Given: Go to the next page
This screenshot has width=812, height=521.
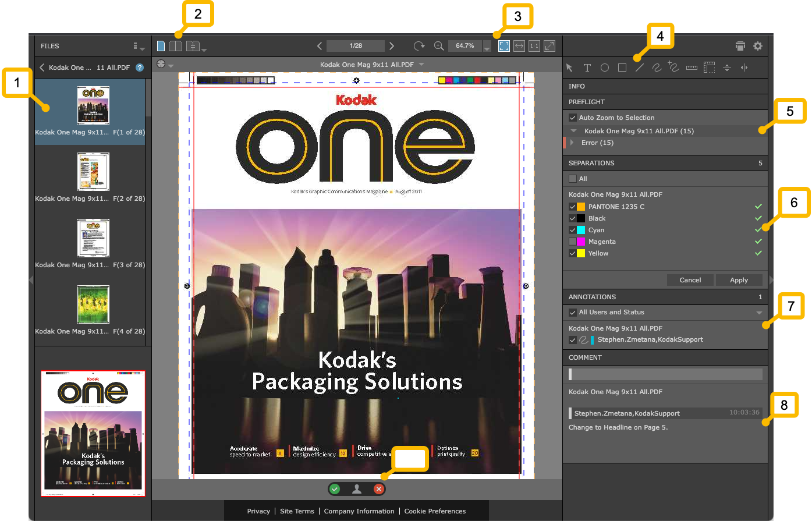Looking at the screenshot, I should pyautogui.click(x=392, y=46).
